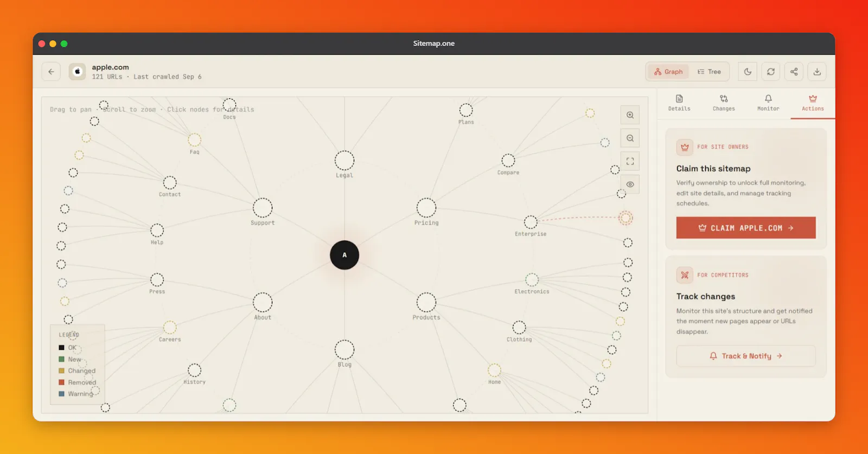Screen dimensions: 868x454
Task: Download the sitemap
Action: coord(817,72)
